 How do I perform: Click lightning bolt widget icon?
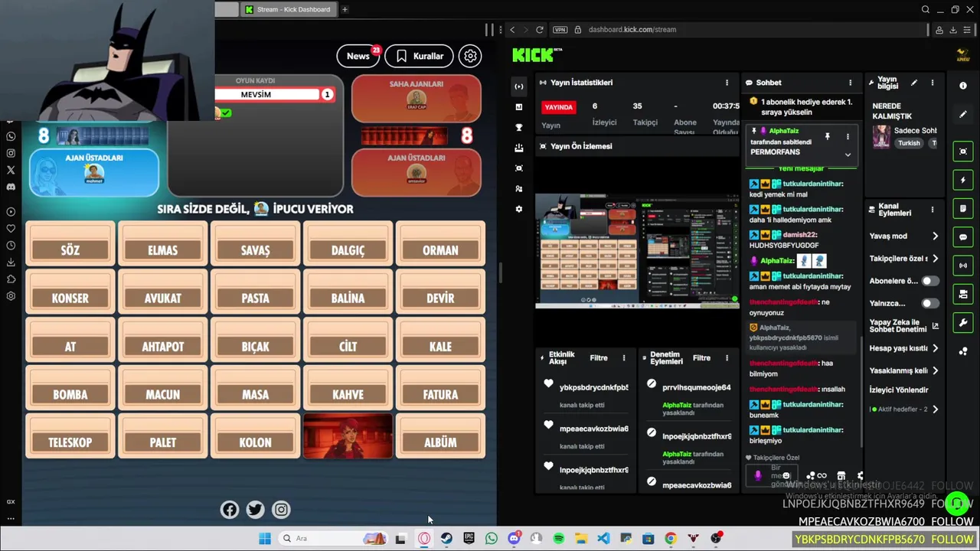click(x=963, y=180)
